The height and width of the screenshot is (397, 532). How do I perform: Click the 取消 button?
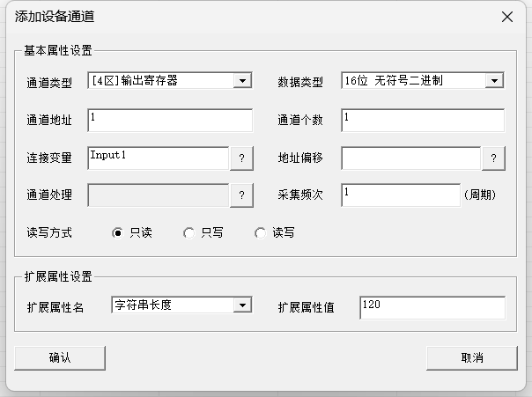pos(471,357)
